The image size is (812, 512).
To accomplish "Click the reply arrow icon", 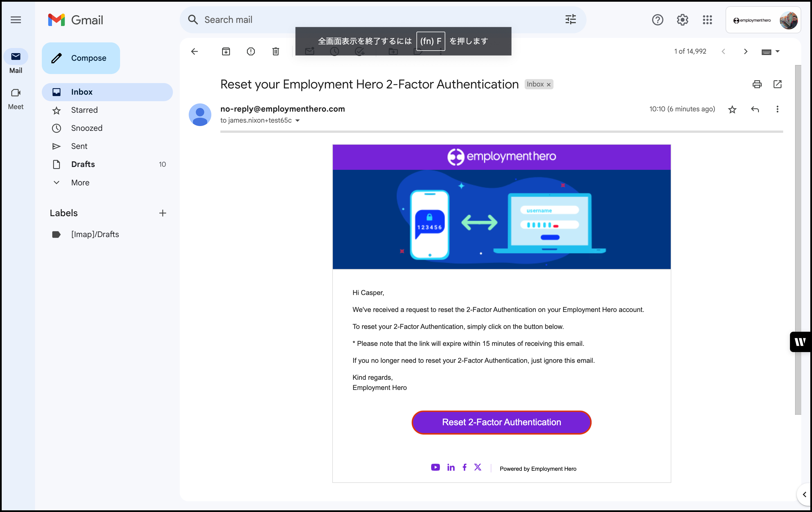I will (x=755, y=109).
